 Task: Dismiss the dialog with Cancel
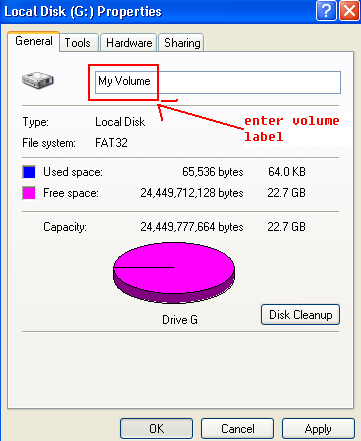[237, 429]
